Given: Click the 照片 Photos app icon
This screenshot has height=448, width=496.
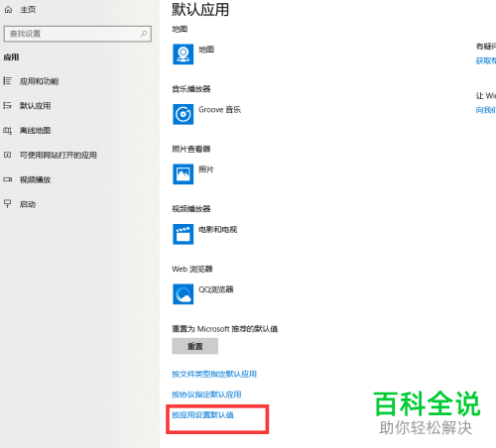Looking at the screenshot, I should click(184, 174).
